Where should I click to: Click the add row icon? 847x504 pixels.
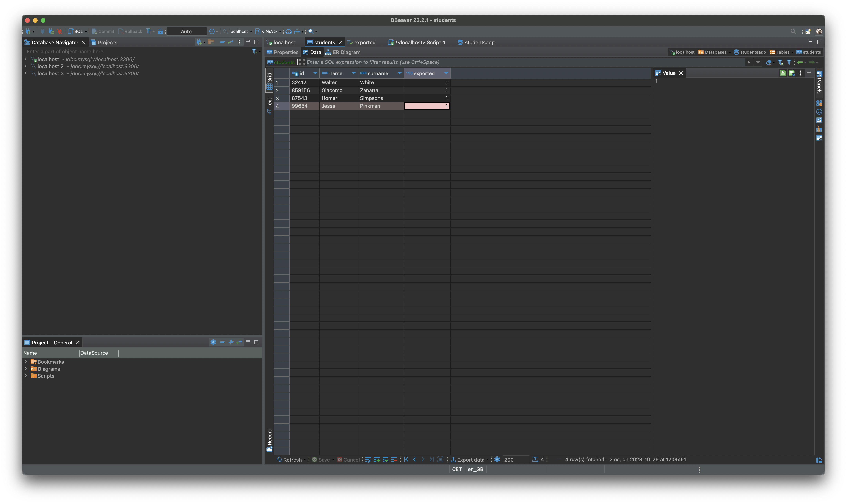coord(377,460)
